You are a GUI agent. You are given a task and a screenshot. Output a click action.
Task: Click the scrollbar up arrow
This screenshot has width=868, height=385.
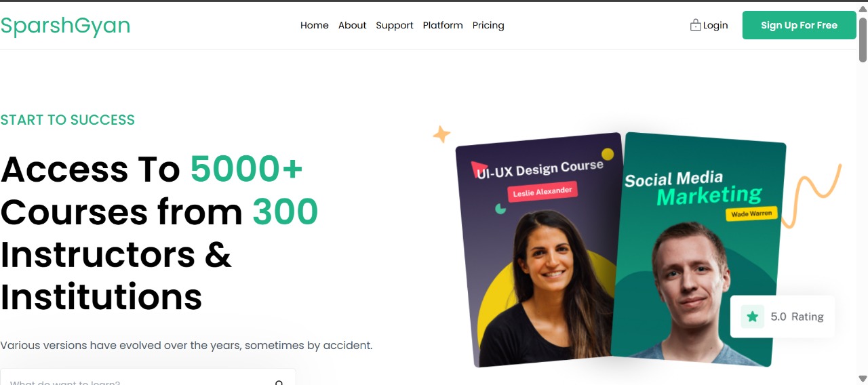863,9
